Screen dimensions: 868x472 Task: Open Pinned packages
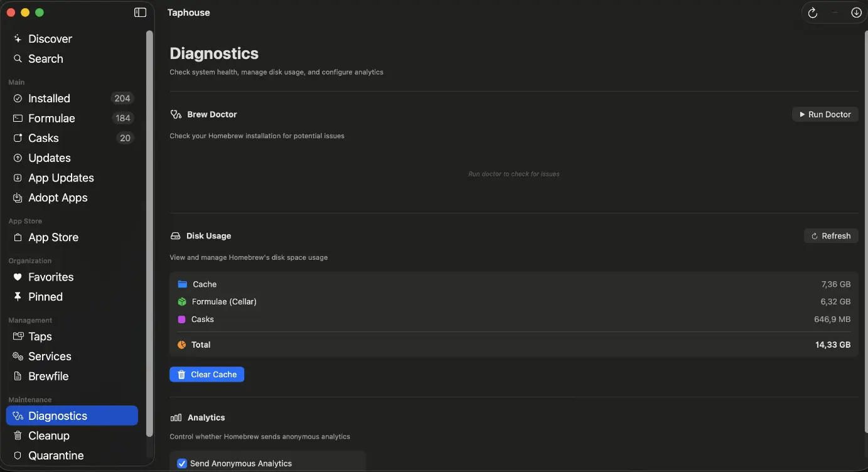pos(72,297)
